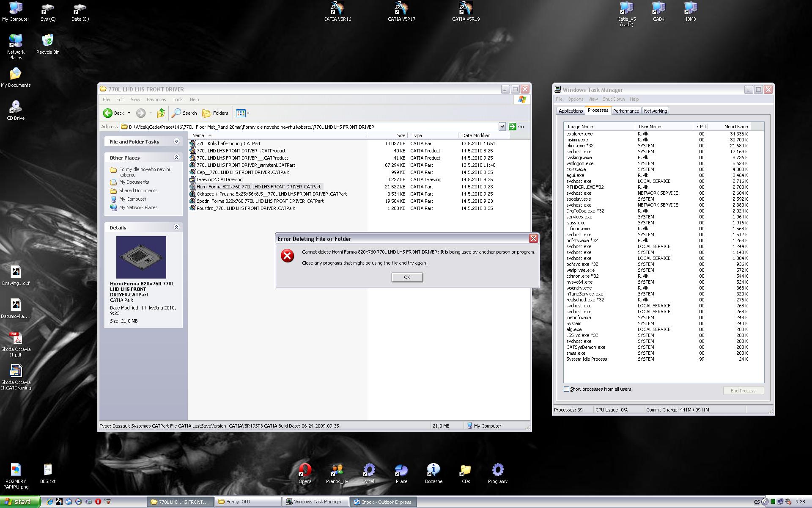Click the My Network Places link

point(138,207)
